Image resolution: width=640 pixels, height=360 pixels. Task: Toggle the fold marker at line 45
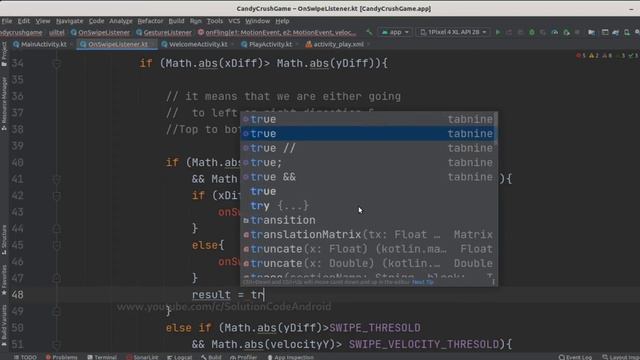pos(57,245)
